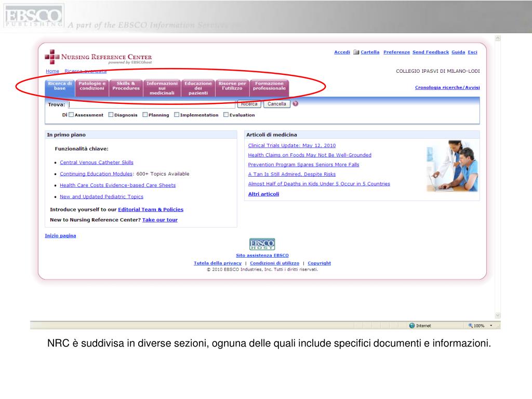Open A Tan Is Still Admired article

click(291, 174)
